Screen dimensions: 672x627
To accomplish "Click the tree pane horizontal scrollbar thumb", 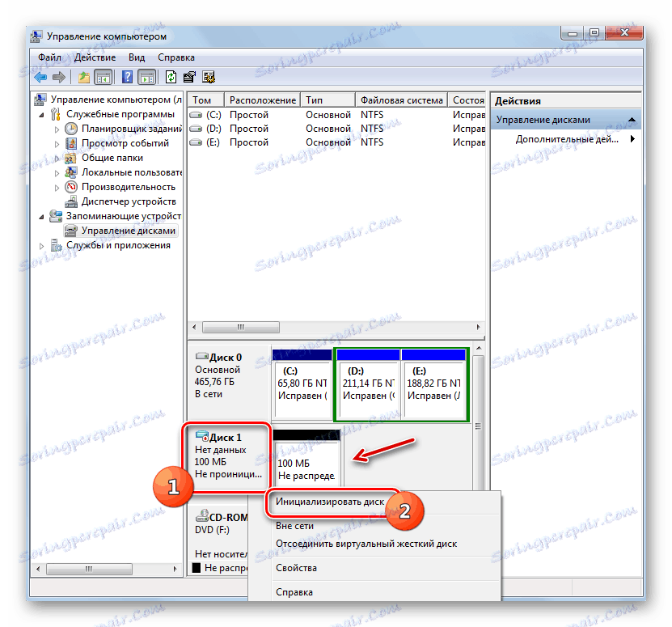I will coord(89,569).
